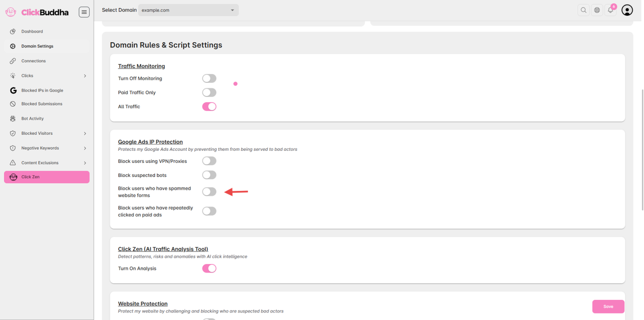Toggle Click Zen Turn On Analysis switch
Screen dimensions: 644x320
pyautogui.click(x=209, y=269)
